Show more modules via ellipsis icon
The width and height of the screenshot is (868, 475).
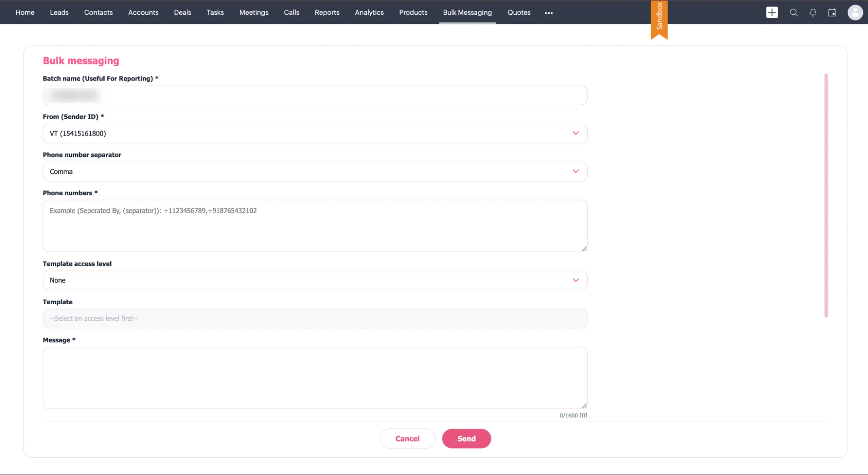pyautogui.click(x=548, y=13)
